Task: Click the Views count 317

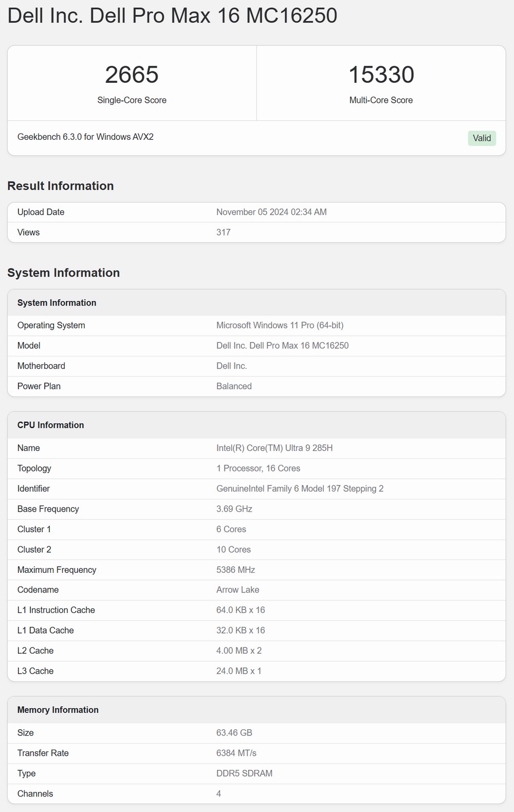Action: pyautogui.click(x=224, y=232)
